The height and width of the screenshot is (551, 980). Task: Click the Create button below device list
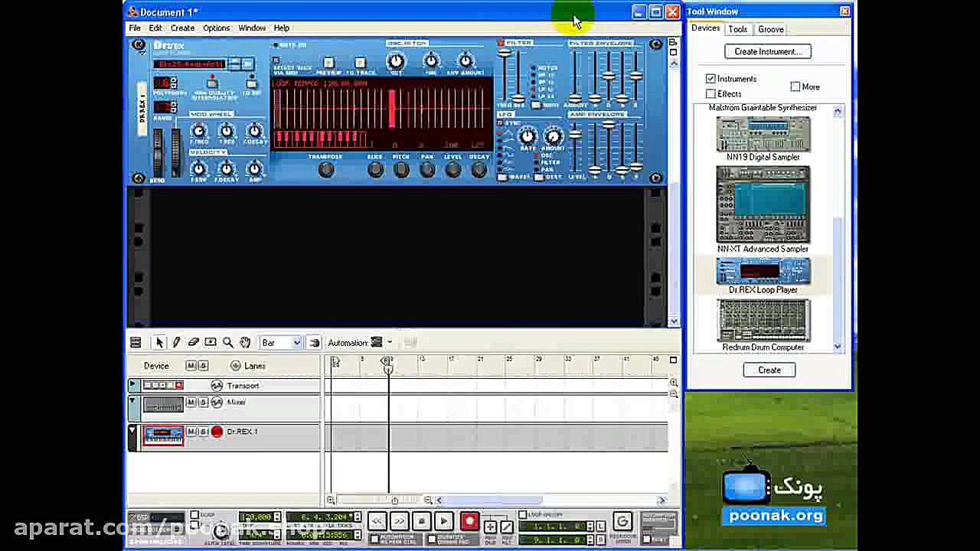pos(769,370)
